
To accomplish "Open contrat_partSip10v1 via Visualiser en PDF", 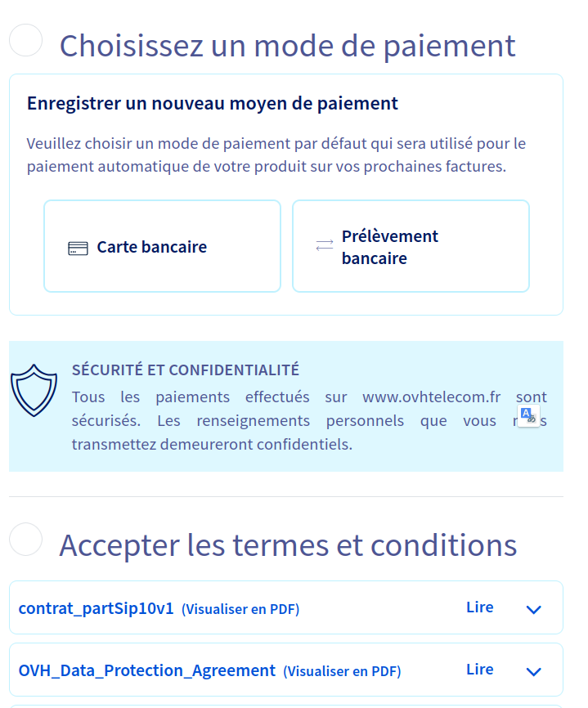I will (x=240, y=609).
